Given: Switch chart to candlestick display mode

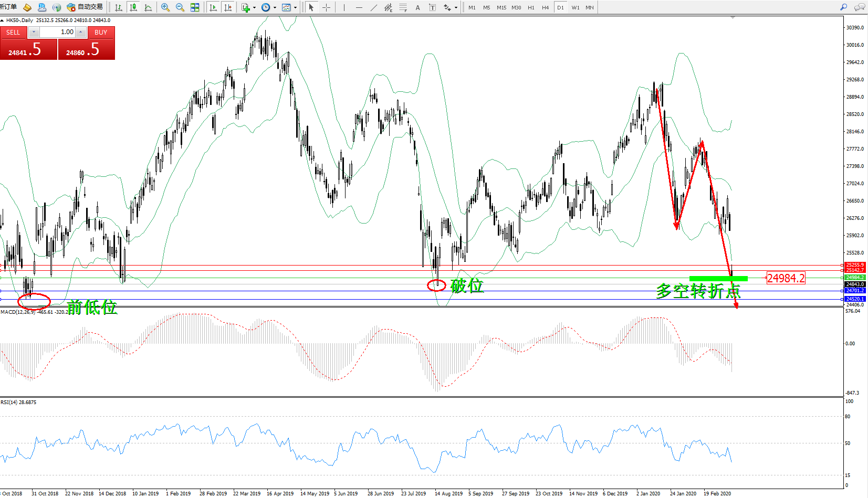Looking at the screenshot, I should pyautogui.click(x=133, y=7).
